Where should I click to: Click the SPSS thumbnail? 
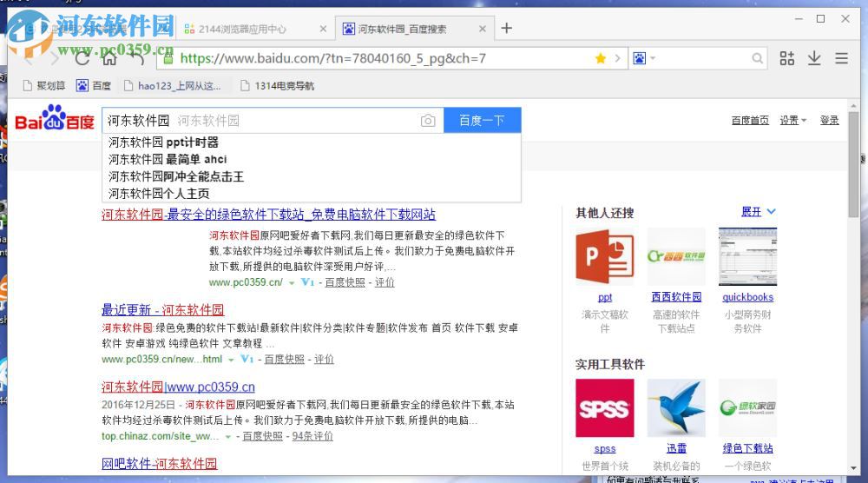[604, 408]
